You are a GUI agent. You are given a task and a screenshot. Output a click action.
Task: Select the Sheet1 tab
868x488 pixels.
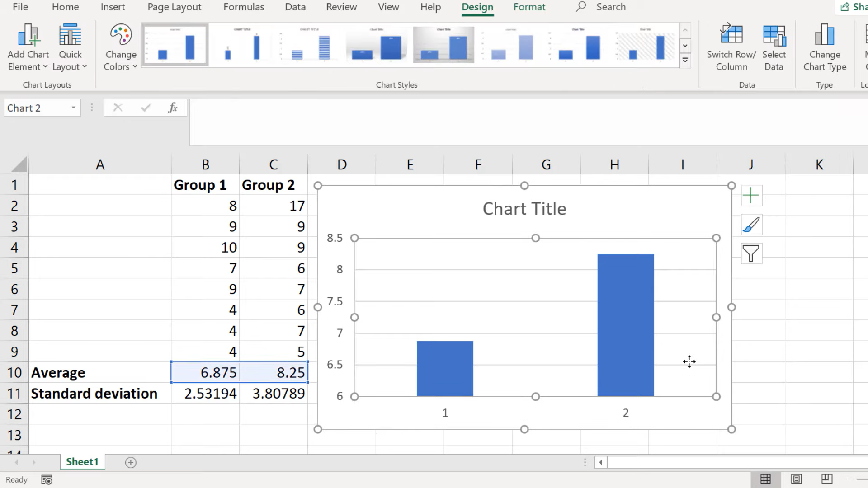coord(82,462)
